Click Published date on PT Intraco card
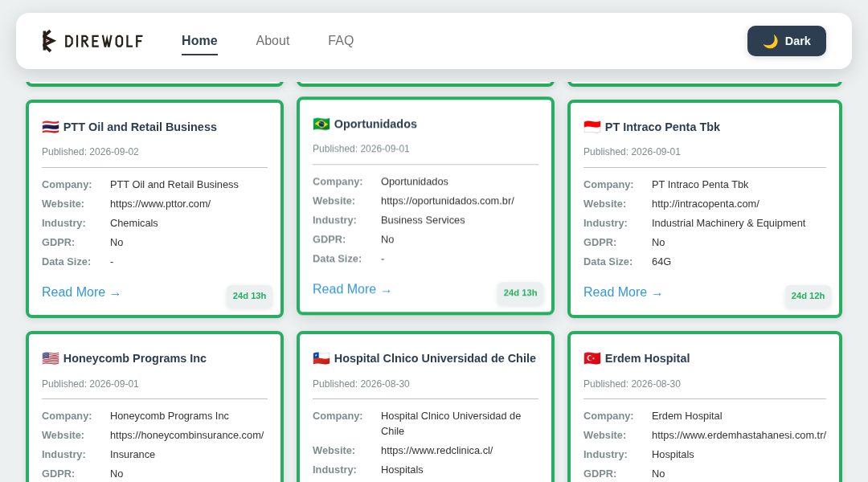 632,152
